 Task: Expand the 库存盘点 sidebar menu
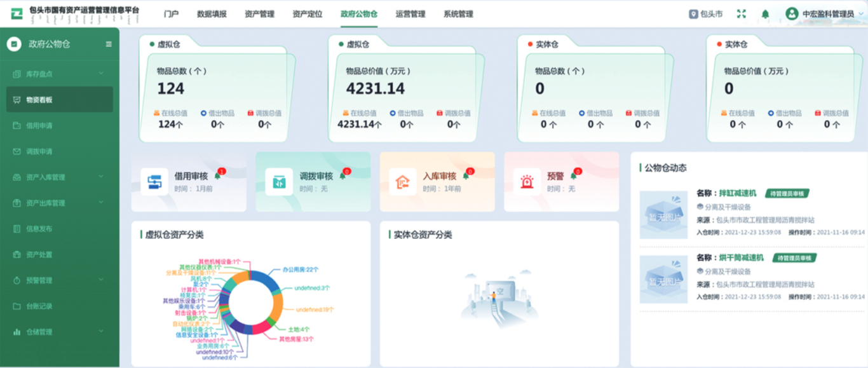pyautogui.click(x=58, y=74)
